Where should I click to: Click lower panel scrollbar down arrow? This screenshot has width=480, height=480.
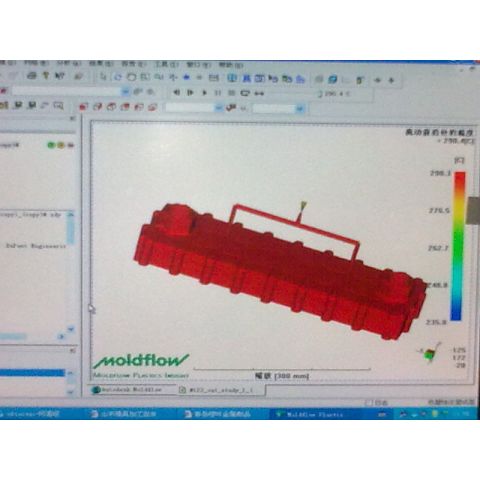click(x=71, y=392)
